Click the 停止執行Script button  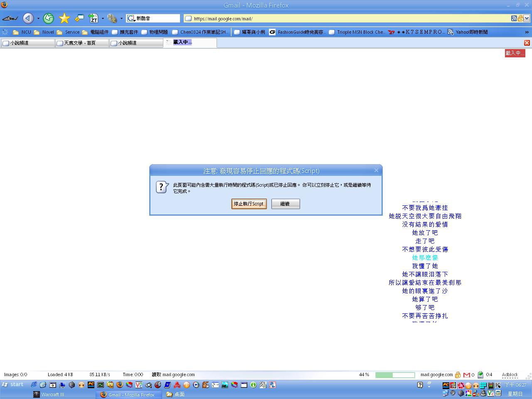249,204
